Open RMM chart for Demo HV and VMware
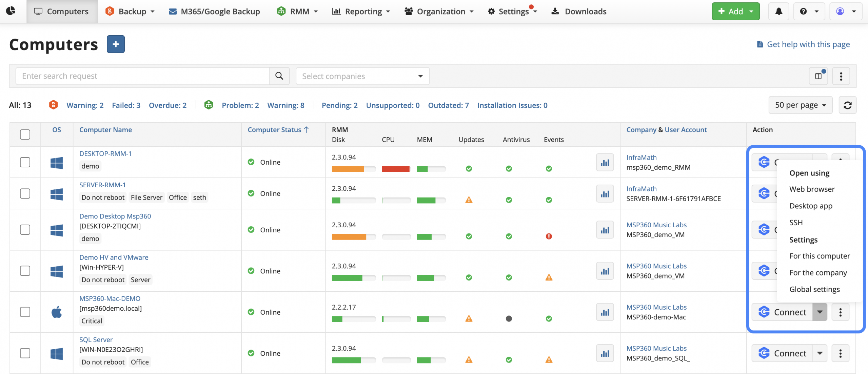The image size is (868, 374). 605,271
